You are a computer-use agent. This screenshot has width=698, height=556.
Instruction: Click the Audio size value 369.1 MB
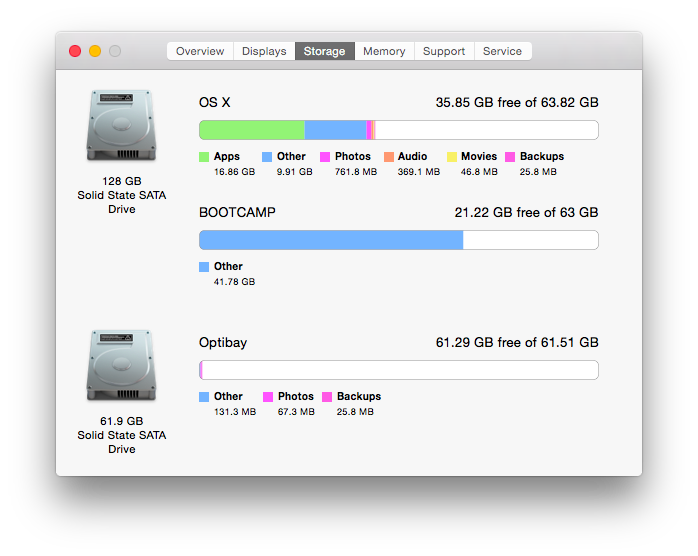(418, 172)
